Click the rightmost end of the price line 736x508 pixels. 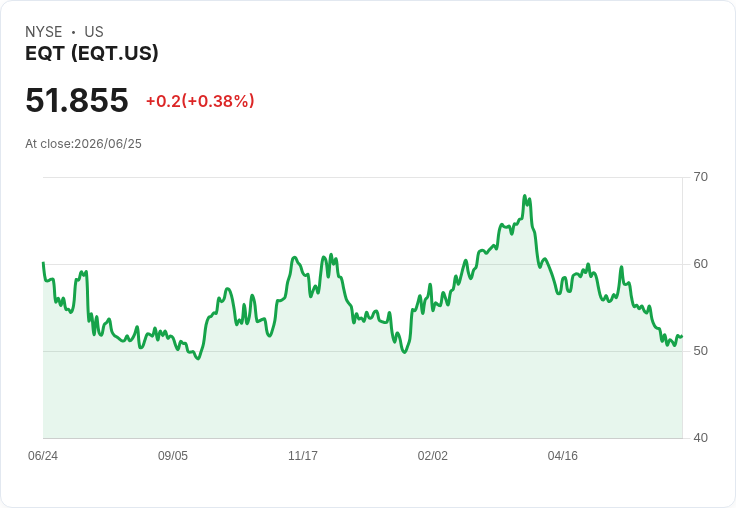[x=682, y=336]
